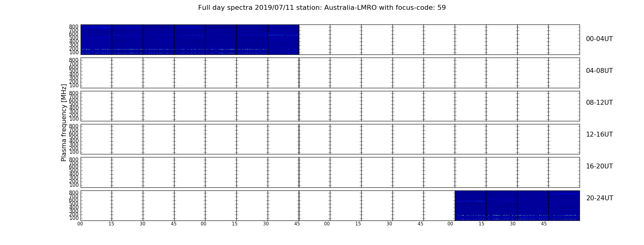Select the '00-04UT' row label
Viewport: 644px width, 245px height.
[x=599, y=39]
